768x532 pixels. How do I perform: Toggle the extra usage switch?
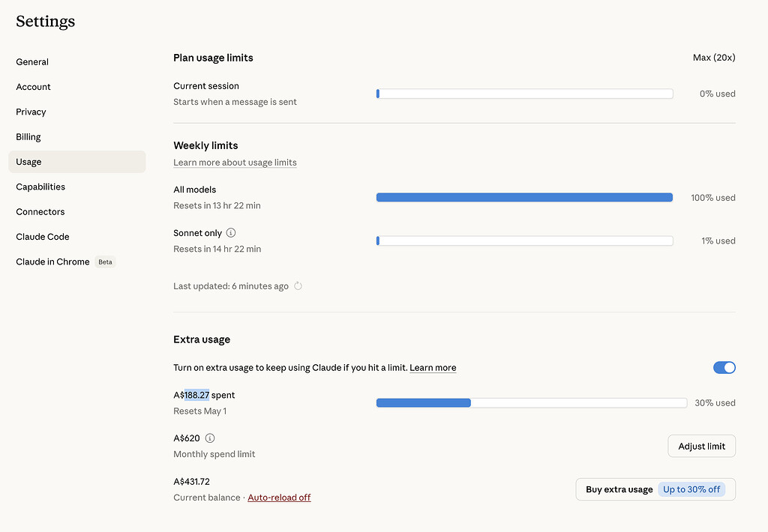click(724, 368)
